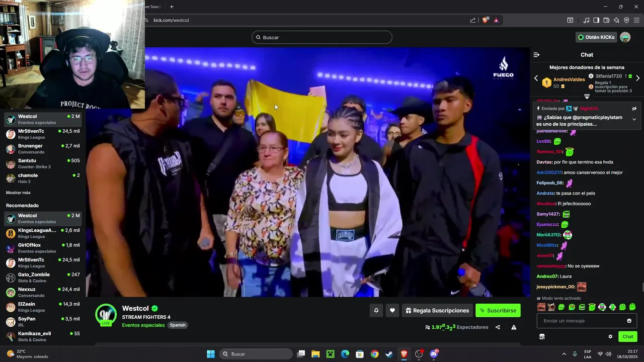Screen dimensions: 644x362
Task: Open Nexxuz recommended channel
Action: click(x=43, y=292)
